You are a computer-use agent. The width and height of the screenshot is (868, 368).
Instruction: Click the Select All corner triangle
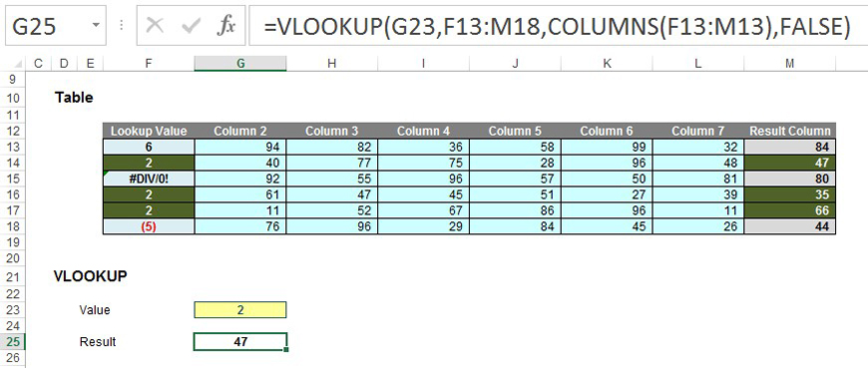coord(18,64)
